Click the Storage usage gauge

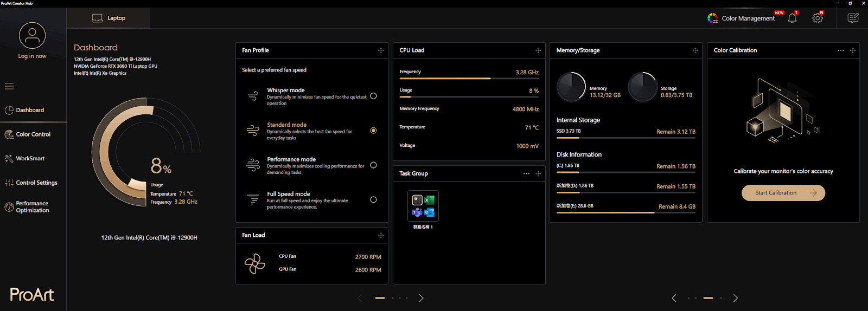coord(643,87)
